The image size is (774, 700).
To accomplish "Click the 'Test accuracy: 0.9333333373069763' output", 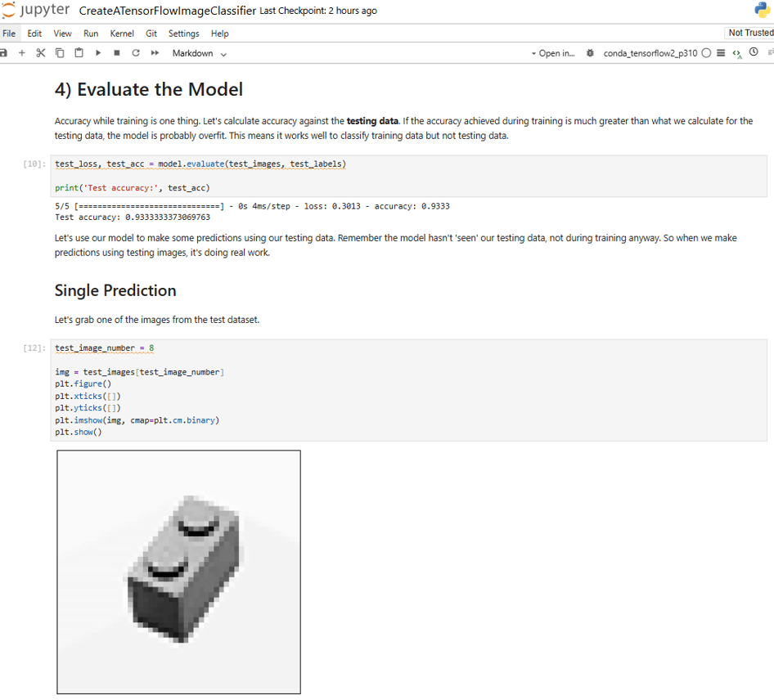I will [133, 217].
